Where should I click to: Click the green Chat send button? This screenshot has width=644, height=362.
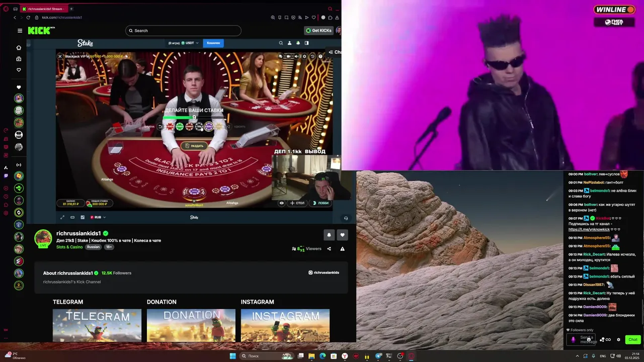pos(633,339)
